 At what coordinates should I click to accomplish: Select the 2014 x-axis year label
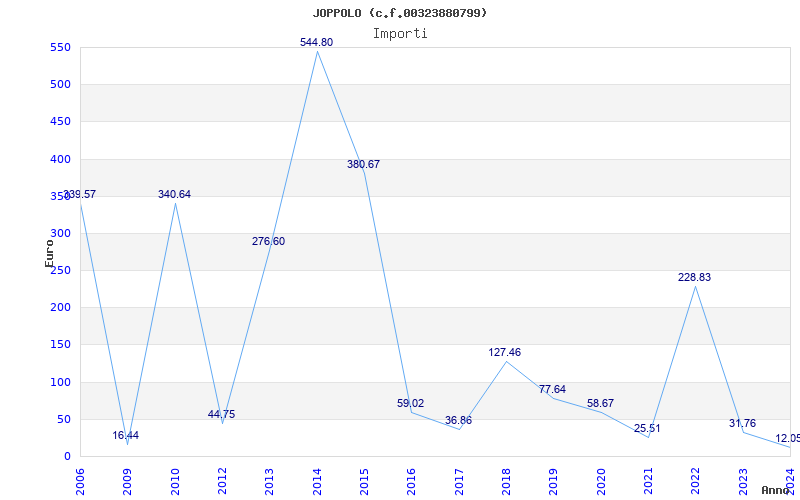317,482
